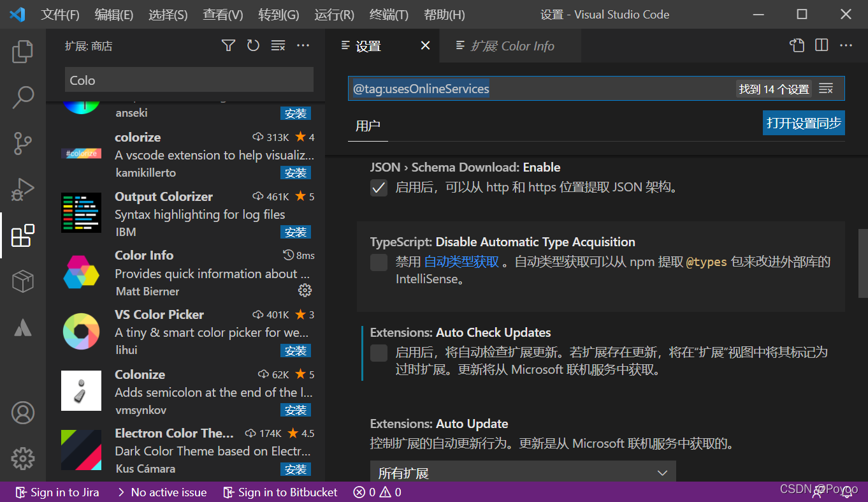This screenshot has height=502, width=868.
Task: Click No active issue status item
Action: tap(162, 492)
